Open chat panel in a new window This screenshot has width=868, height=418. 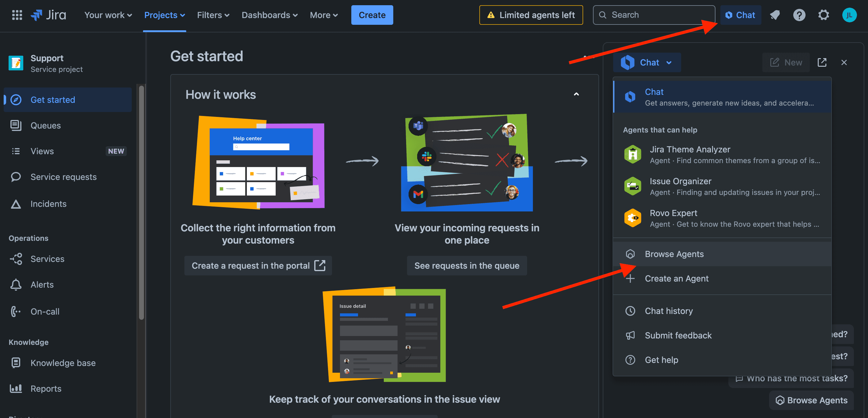(x=822, y=62)
